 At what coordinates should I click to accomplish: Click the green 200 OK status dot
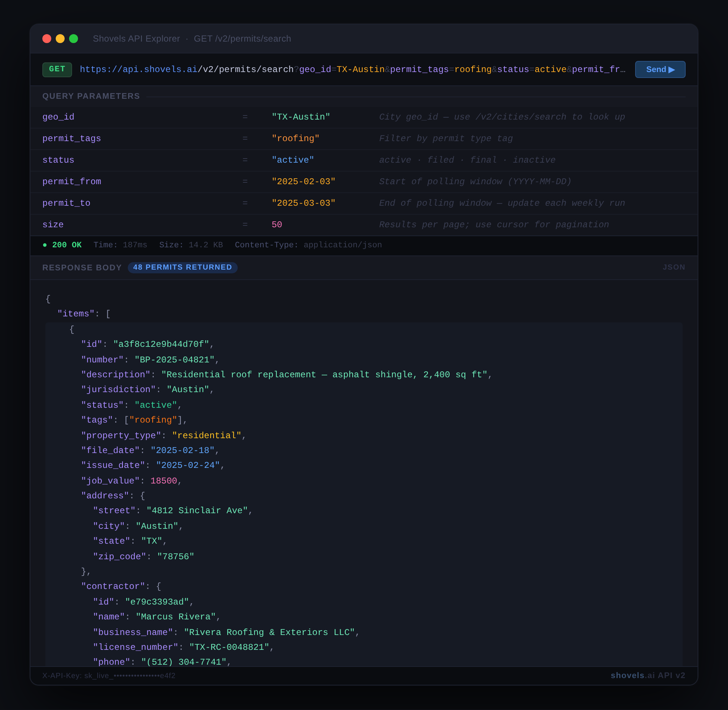45,245
